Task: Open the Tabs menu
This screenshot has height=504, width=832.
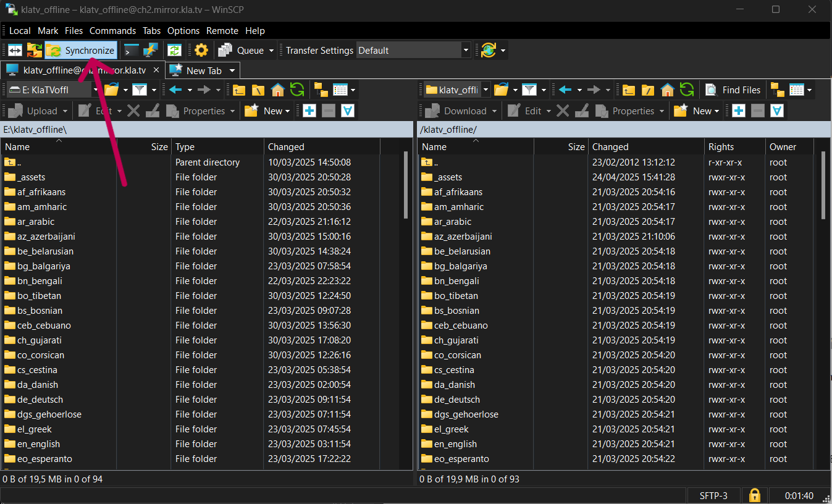Action: tap(151, 31)
